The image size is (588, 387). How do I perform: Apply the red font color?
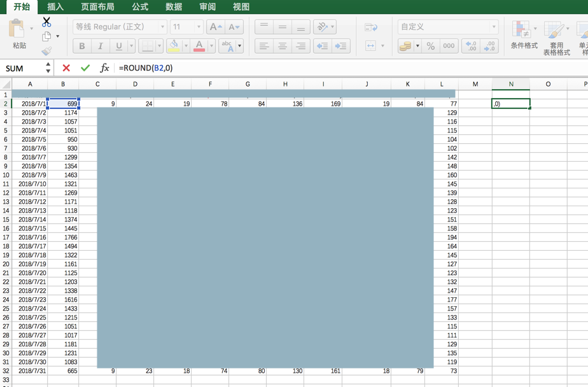point(199,46)
